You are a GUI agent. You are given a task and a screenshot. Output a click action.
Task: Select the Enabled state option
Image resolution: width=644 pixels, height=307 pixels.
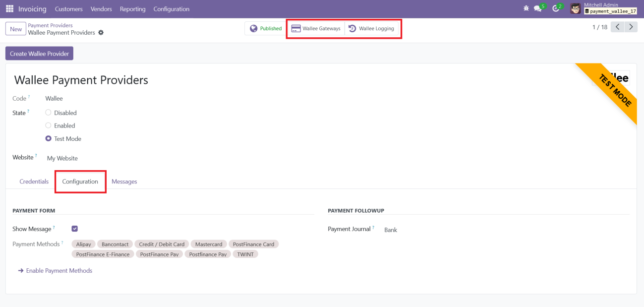coord(49,125)
